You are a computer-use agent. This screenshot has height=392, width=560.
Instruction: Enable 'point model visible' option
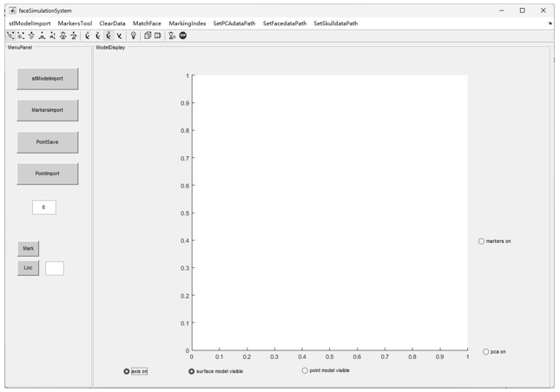(305, 370)
